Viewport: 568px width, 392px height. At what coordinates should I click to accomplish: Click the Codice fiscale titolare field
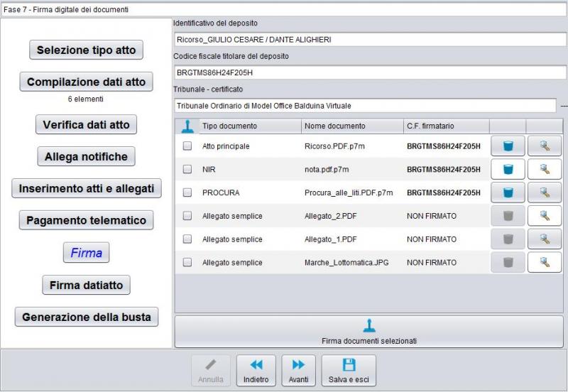point(370,72)
